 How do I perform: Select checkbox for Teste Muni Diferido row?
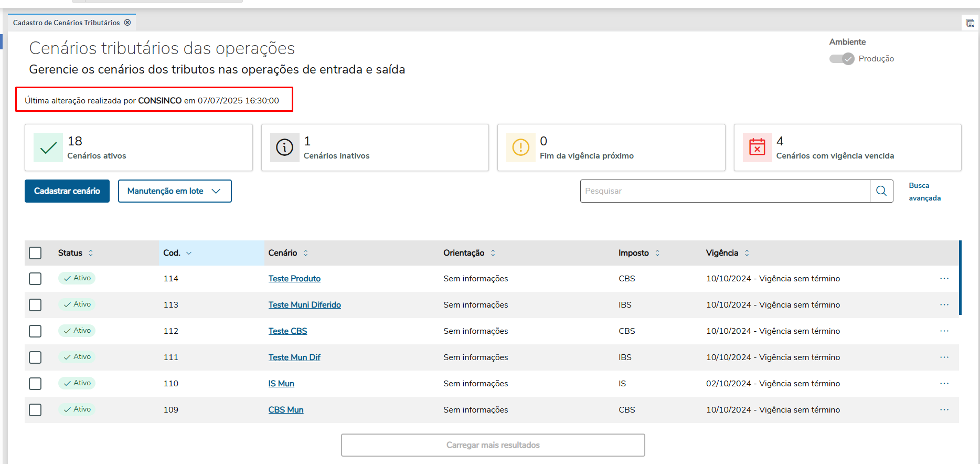coord(35,305)
